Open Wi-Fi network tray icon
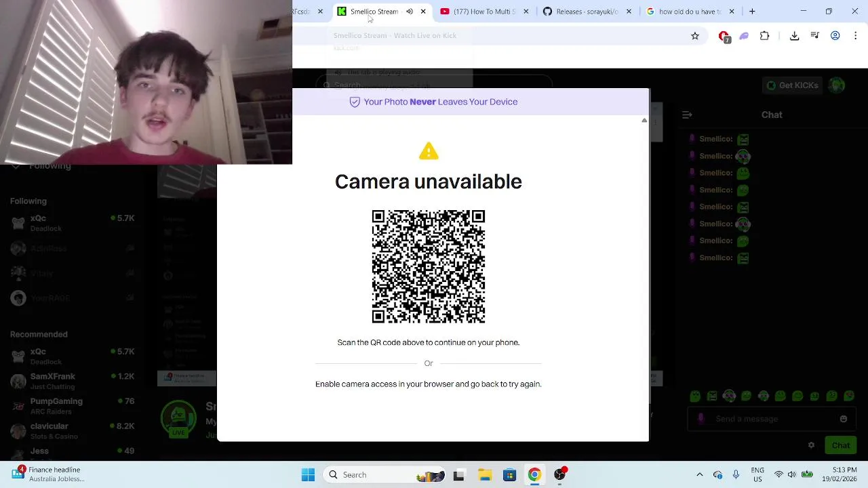This screenshot has width=868, height=488. pos(778,475)
